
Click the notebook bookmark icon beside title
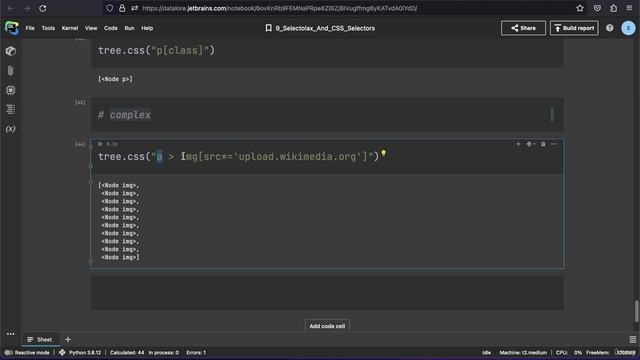point(268,28)
